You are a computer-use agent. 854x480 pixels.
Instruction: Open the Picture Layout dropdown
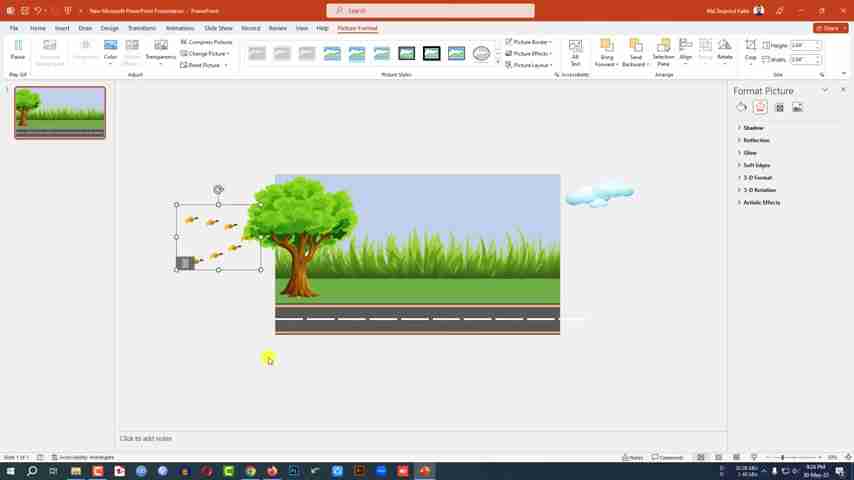click(x=528, y=65)
